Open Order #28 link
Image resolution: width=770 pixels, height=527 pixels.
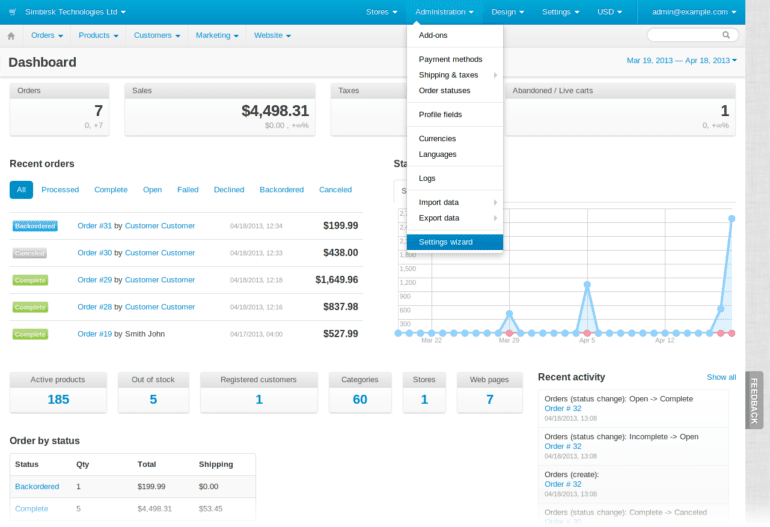point(95,307)
